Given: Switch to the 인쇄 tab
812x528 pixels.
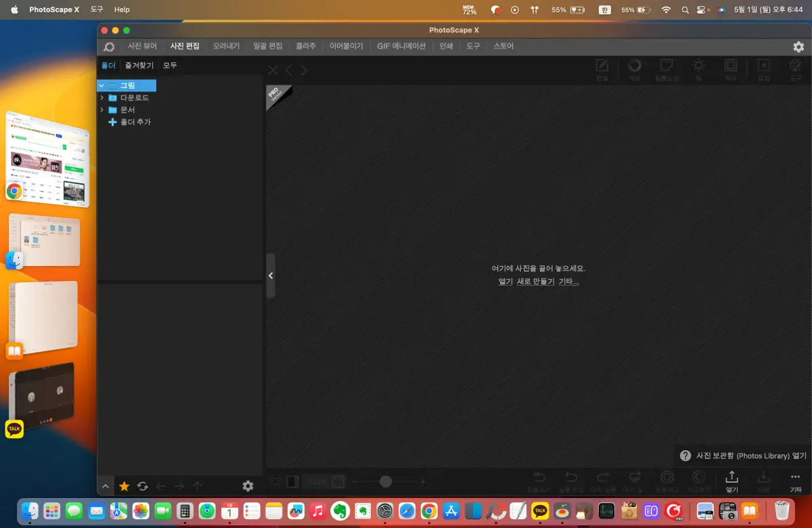Looking at the screenshot, I should (x=446, y=46).
